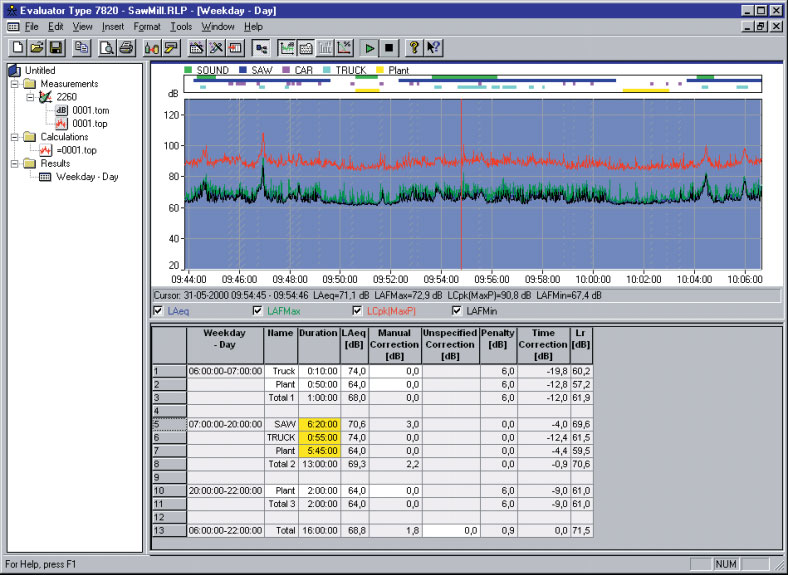Create new document with blank page icon
The height and width of the screenshot is (575, 788).
tap(16, 47)
